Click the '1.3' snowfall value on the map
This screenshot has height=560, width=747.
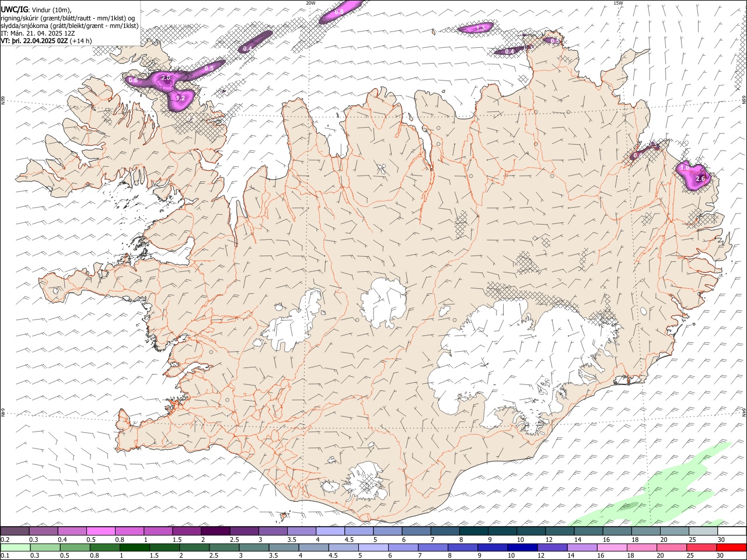[x=481, y=28]
